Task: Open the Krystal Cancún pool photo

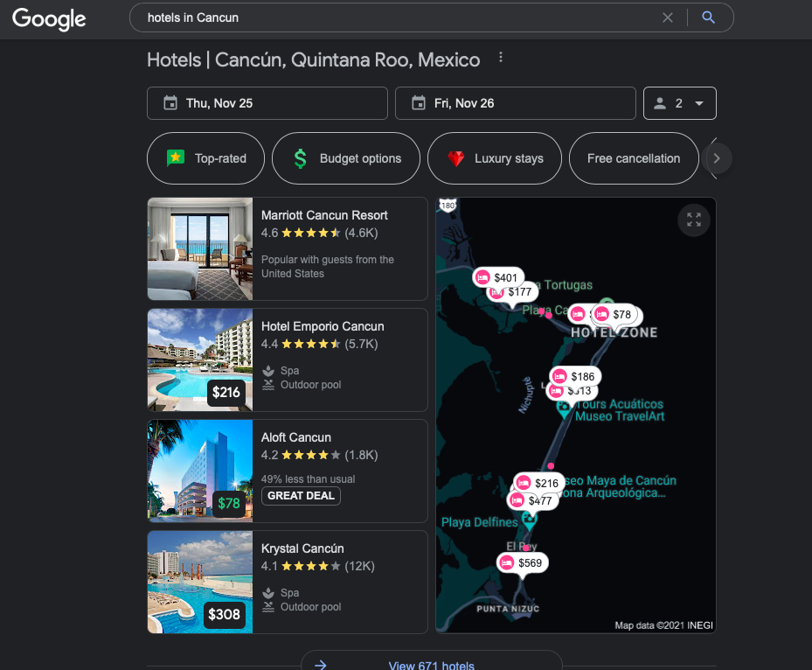Action: pos(200,582)
